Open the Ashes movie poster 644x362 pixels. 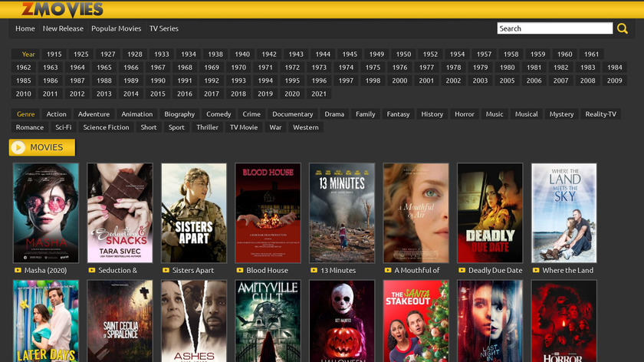(x=194, y=321)
